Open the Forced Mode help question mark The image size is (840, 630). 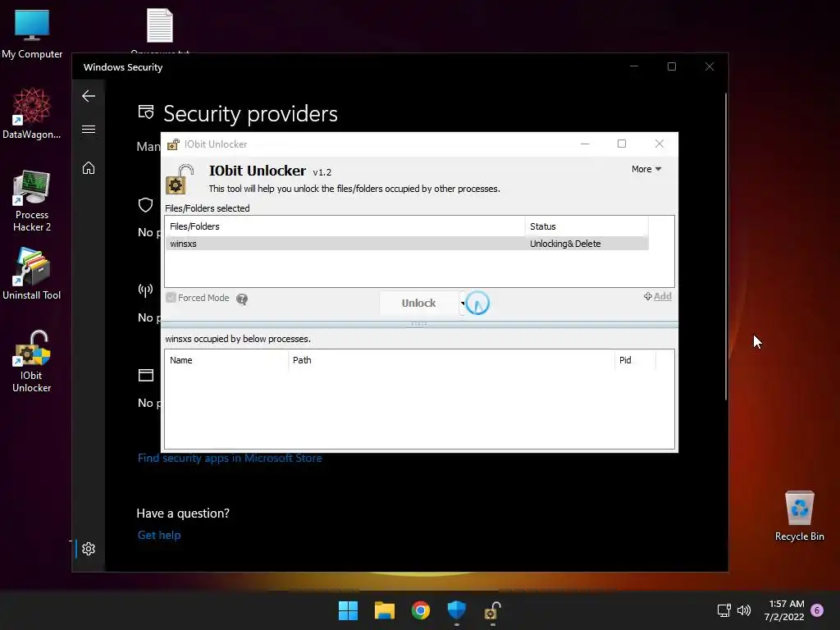coord(242,299)
